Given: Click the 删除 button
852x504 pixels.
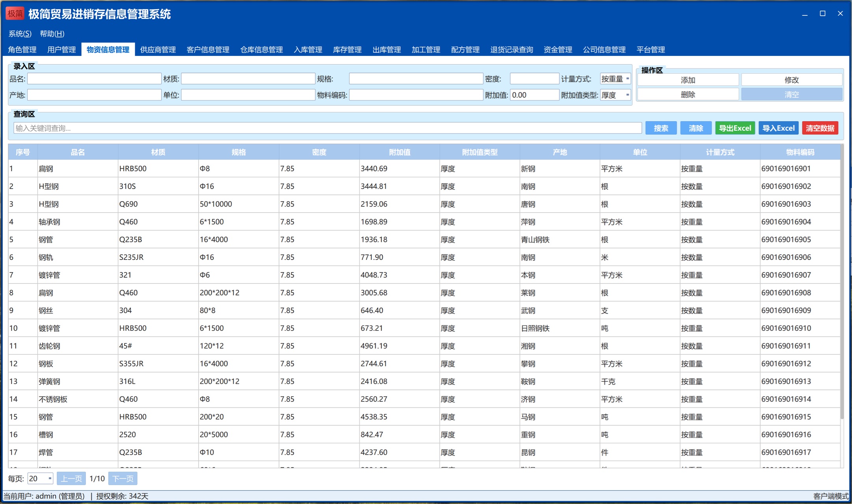Looking at the screenshot, I should click(688, 94).
